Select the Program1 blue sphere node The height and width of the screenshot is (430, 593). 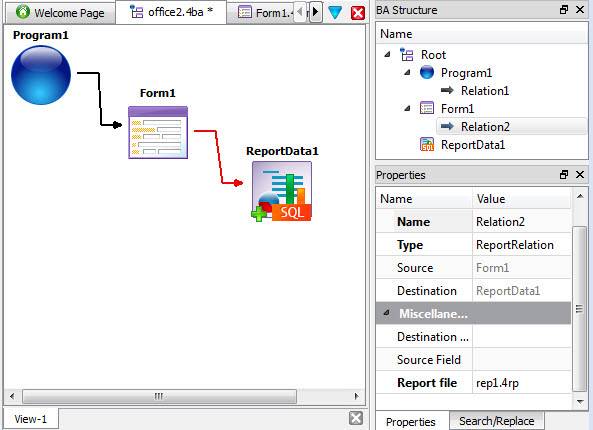click(x=41, y=75)
